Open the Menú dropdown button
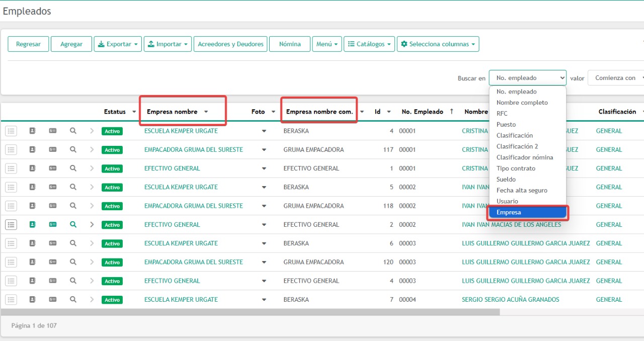This screenshot has height=341, width=644. pos(327,44)
